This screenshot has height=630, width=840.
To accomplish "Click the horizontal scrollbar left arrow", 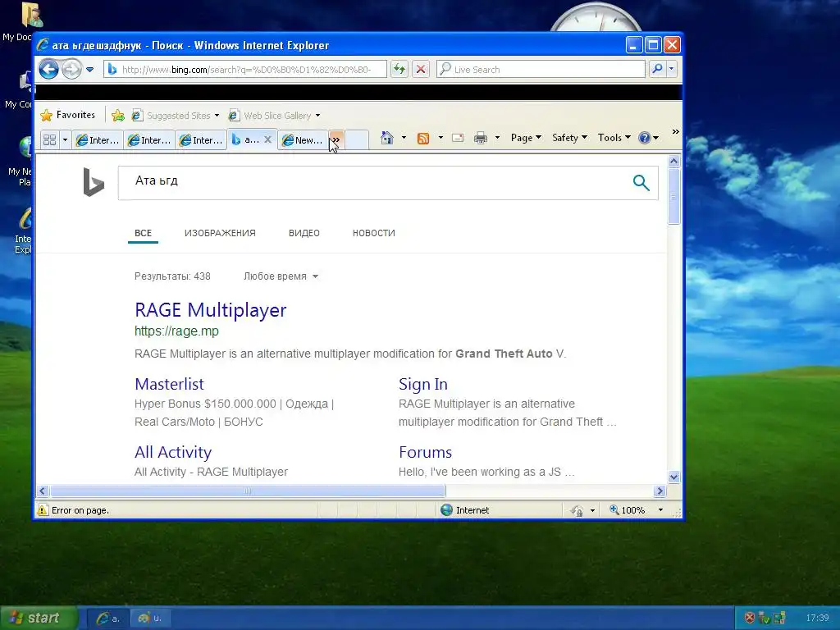I will click(x=43, y=491).
